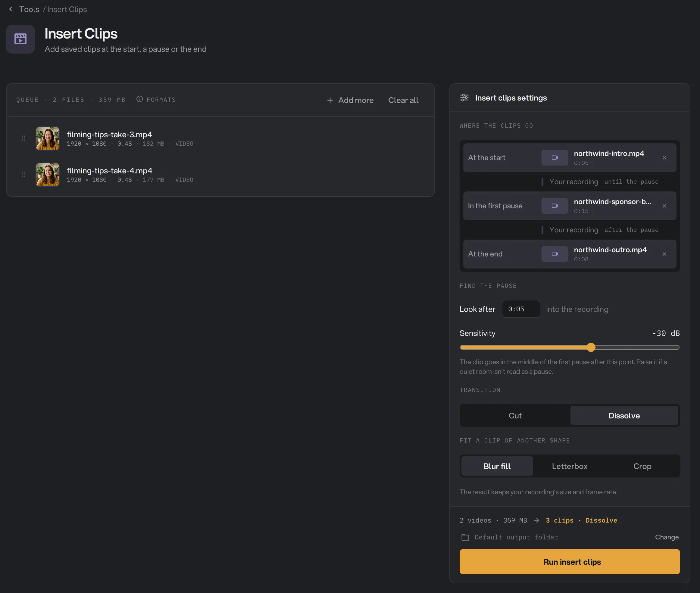Image resolution: width=700 pixels, height=593 pixels.
Task: Remove the sponsor clip from first pause
Action: (664, 206)
